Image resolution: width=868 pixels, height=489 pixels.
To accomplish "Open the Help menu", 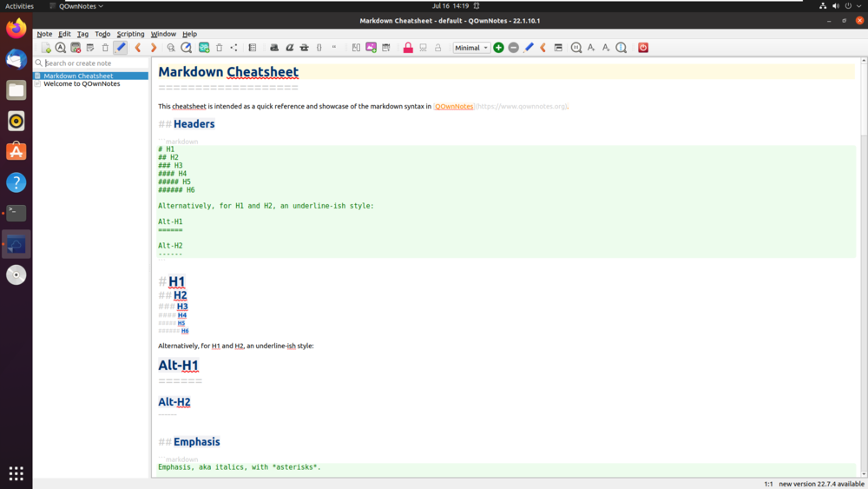I will click(x=189, y=34).
